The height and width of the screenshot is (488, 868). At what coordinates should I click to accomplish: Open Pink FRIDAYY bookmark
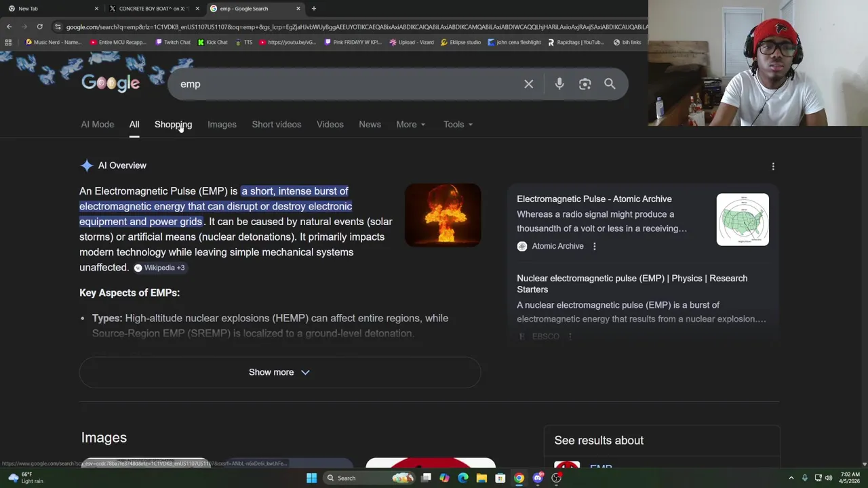click(x=353, y=42)
